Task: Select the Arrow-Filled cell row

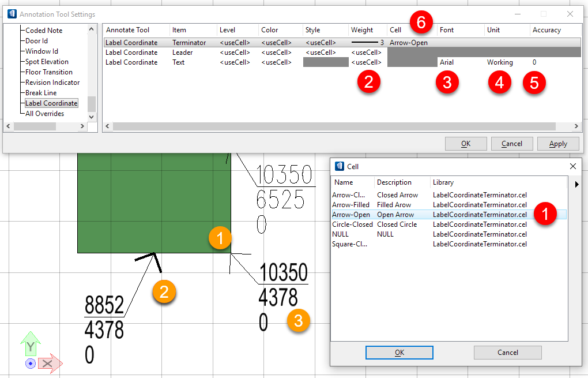Action: tap(449, 204)
